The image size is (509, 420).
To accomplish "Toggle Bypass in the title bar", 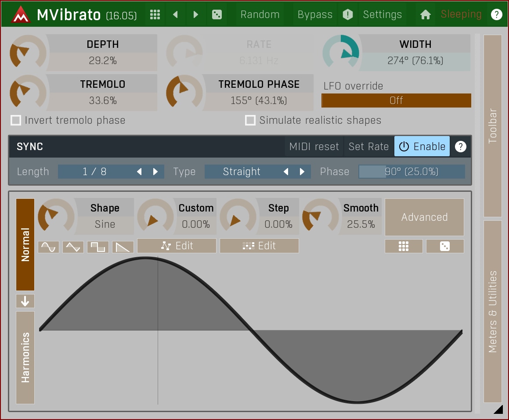I will tap(315, 14).
